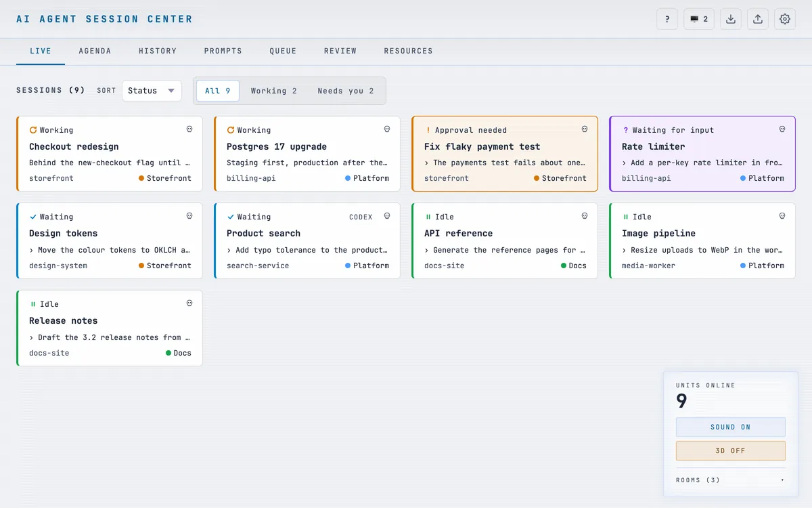Click the orange Storefront dot on Checkout redesign
Viewport: 812px width, 508px height.
141,178
